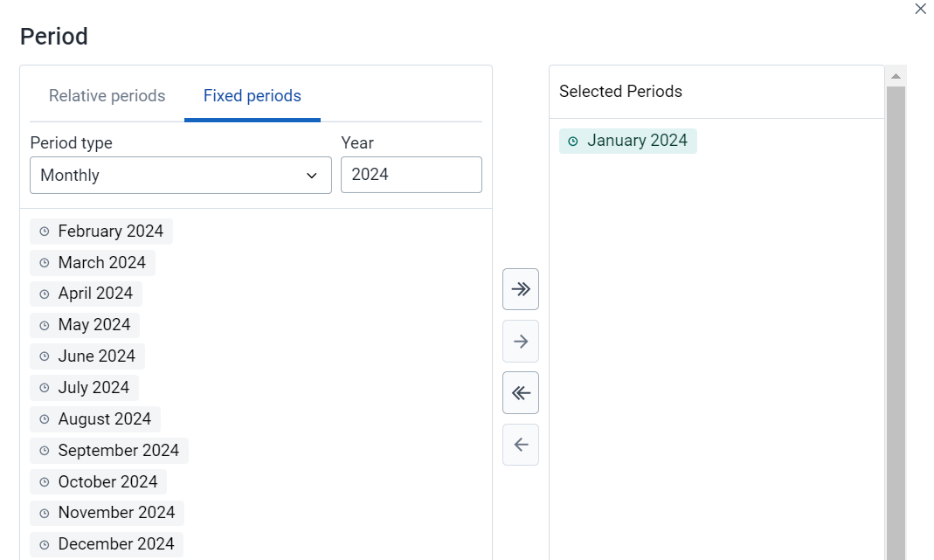Click the Year input field showing 2024
This screenshot has width=934, height=560.
tap(411, 175)
